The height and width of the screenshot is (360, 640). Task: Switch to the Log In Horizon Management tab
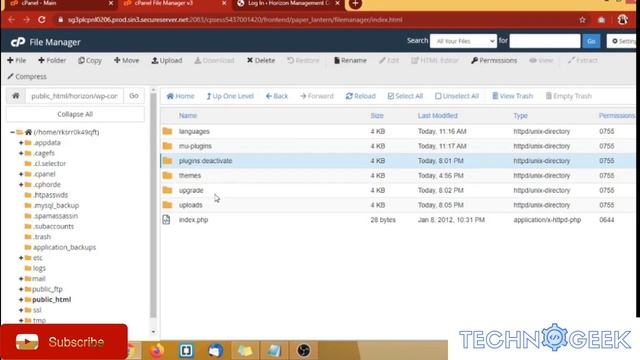(x=288, y=3)
